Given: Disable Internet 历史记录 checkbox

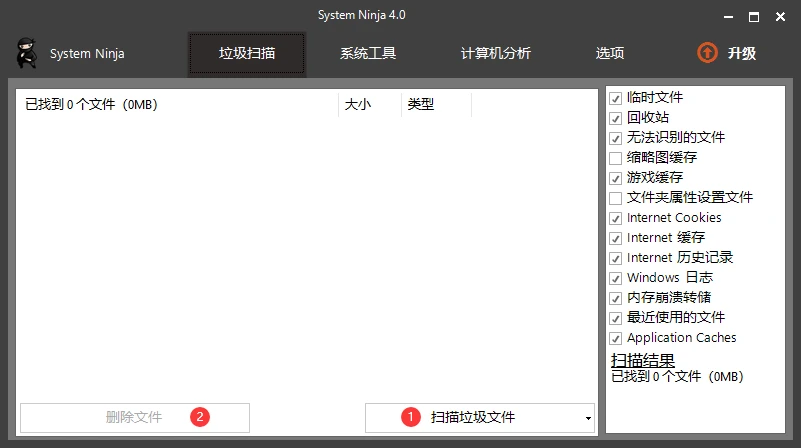Looking at the screenshot, I should click(616, 258).
